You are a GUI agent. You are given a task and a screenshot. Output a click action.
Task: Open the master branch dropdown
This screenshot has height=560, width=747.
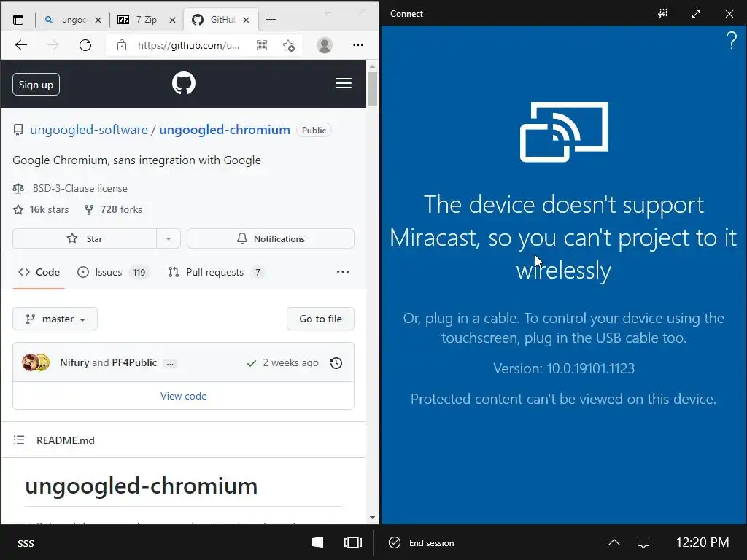pyautogui.click(x=55, y=319)
